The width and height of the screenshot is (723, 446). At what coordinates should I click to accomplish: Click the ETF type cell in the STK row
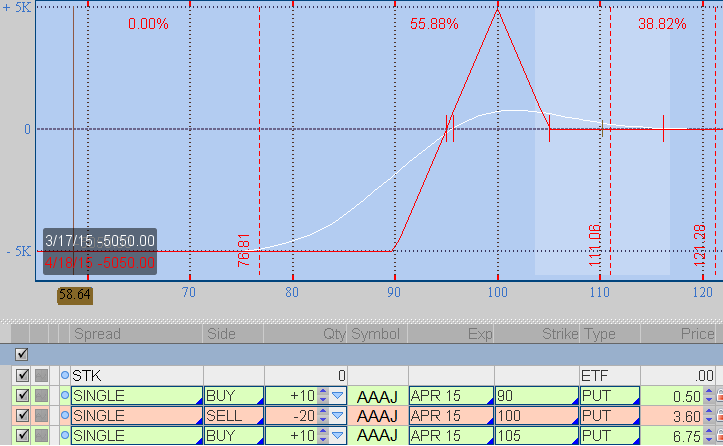point(610,376)
